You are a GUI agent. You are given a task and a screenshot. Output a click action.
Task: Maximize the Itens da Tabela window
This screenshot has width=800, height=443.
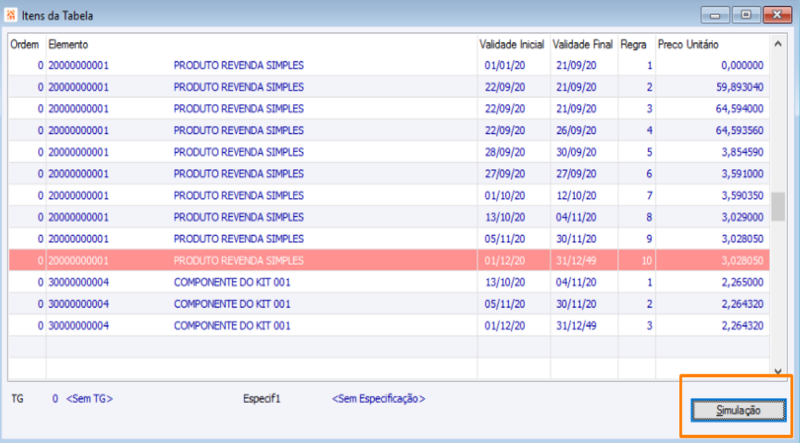click(745, 15)
